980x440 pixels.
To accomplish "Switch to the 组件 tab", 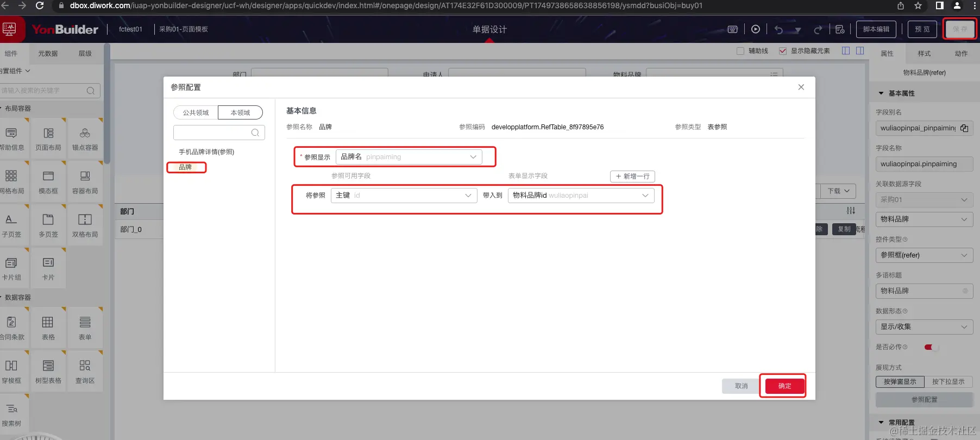I will [11, 54].
